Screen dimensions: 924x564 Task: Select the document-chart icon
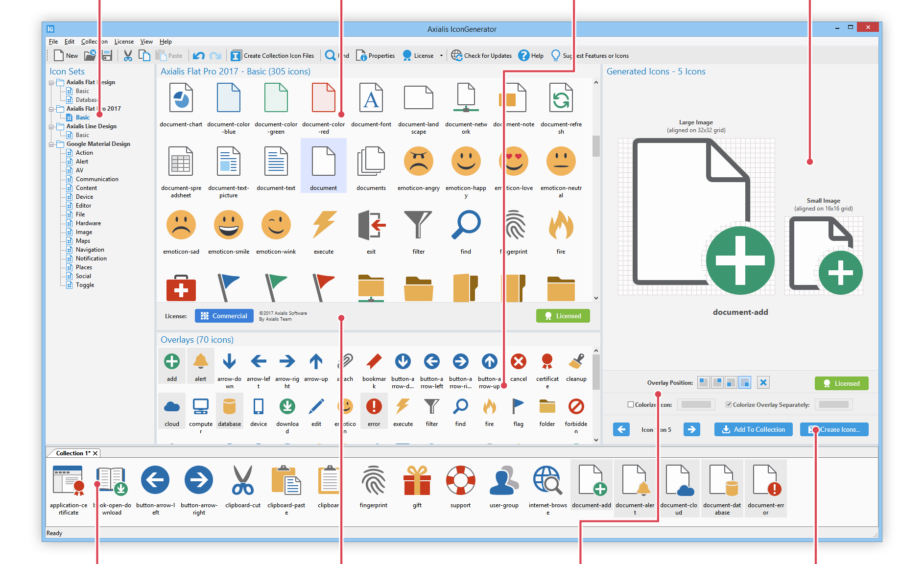click(x=181, y=98)
